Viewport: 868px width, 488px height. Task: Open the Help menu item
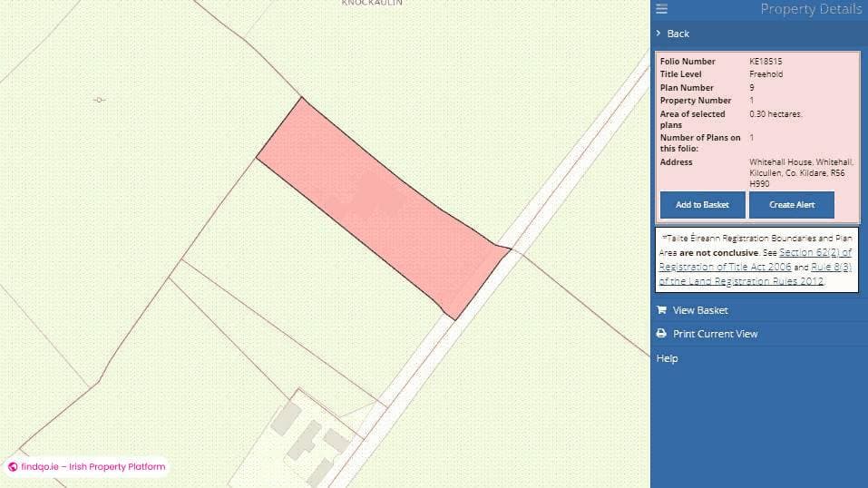click(x=667, y=358)
